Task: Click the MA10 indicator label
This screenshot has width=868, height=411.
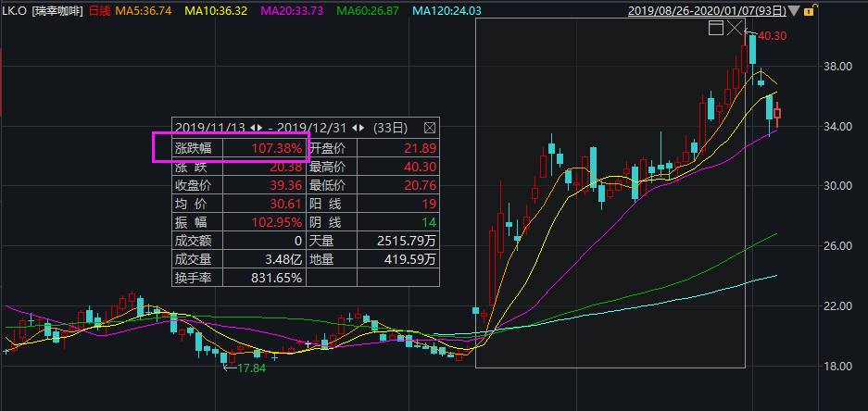Action: coord(216,11)
